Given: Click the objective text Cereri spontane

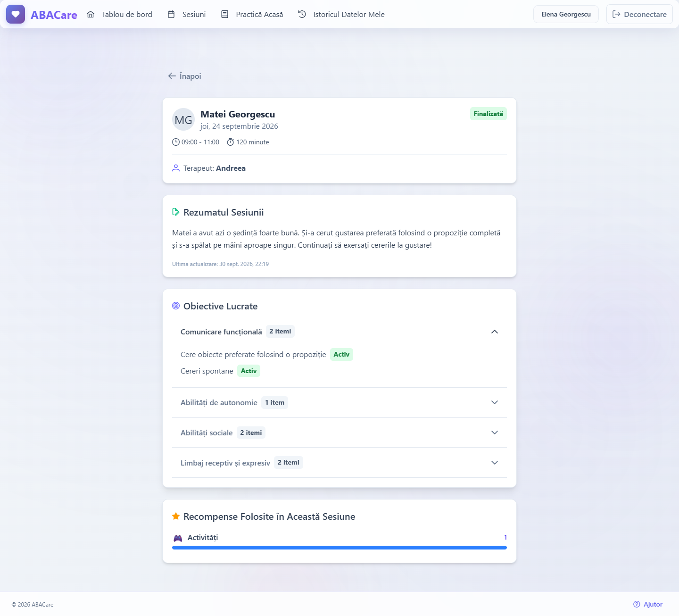Looking at the screenshot, I should (x=207, y=371).
